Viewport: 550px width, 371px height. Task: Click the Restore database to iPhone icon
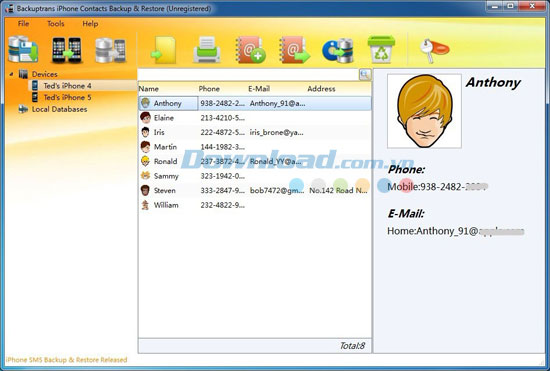(110, 50)
